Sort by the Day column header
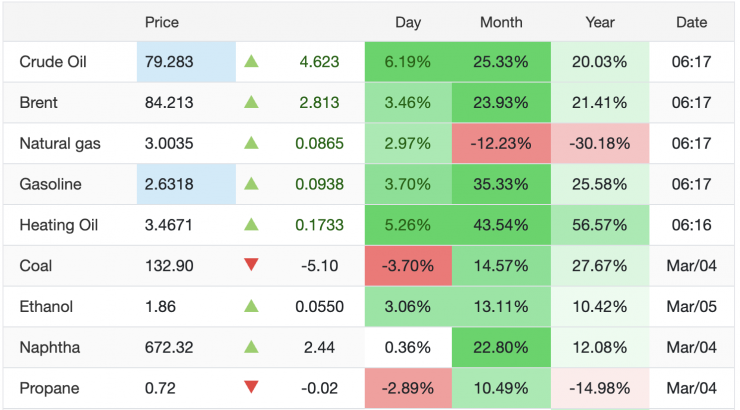Viewport: 740px width, 410px height. coord(408,22)
